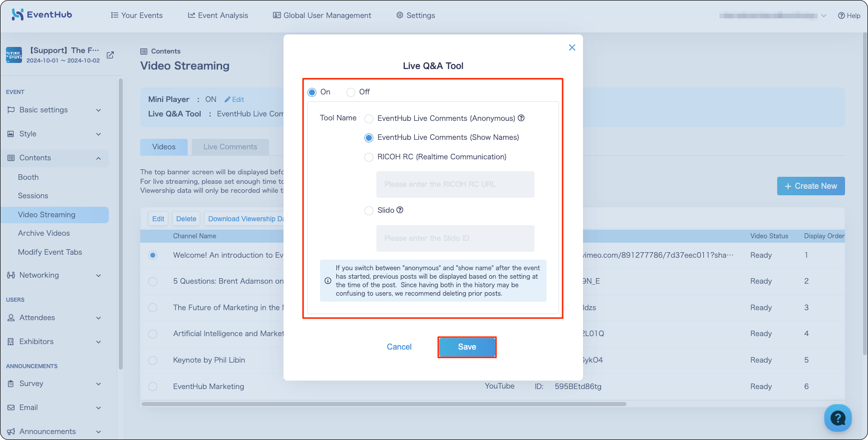Open the top Settings menu
Viewport: 868px width, 440px height.
point(416,15)
